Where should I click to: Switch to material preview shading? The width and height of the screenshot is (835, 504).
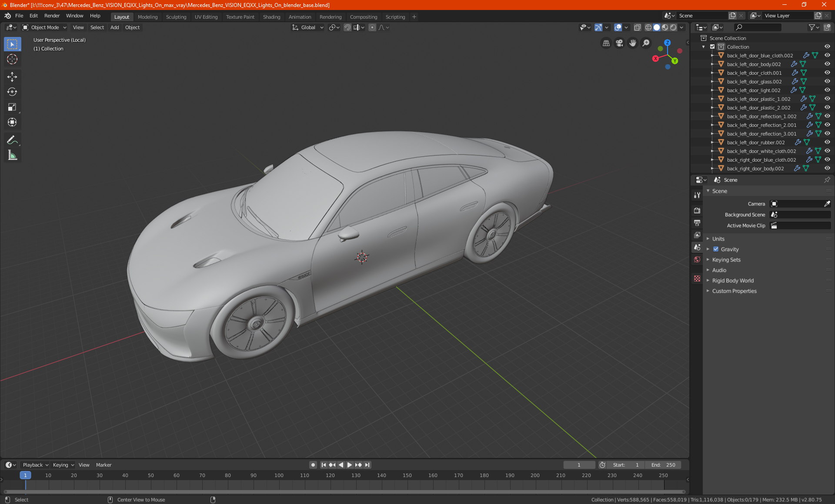click(665, 27)
